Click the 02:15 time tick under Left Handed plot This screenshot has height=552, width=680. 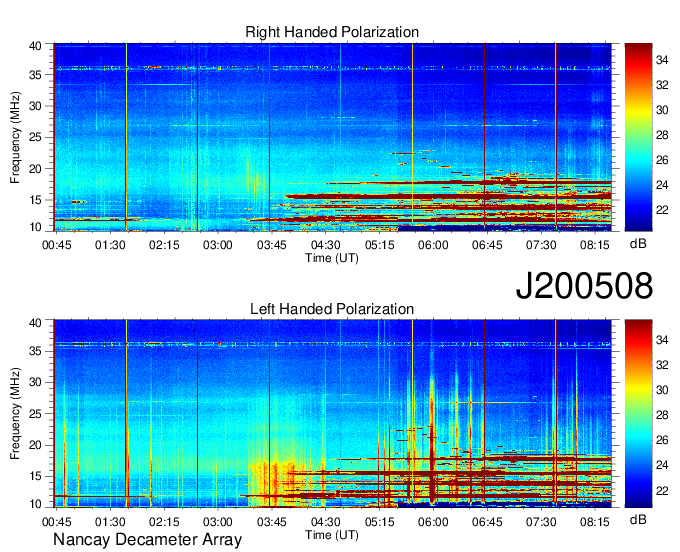(164, 522)
